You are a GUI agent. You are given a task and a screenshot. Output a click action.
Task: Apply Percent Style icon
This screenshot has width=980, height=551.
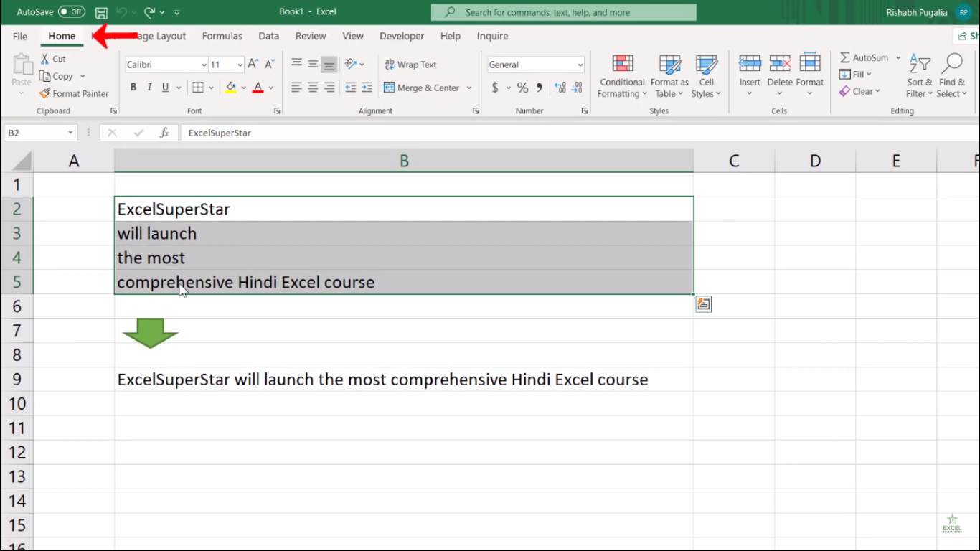522,88
